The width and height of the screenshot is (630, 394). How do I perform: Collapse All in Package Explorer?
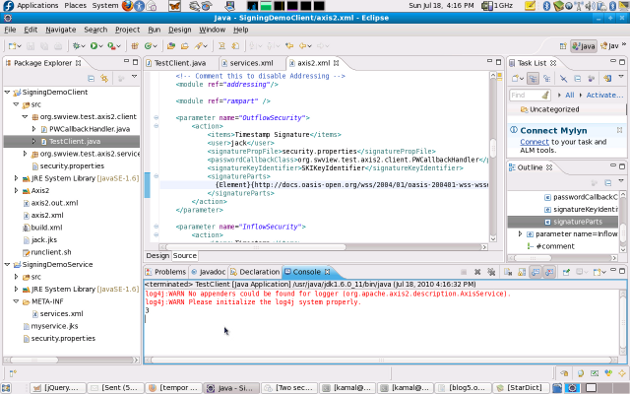pos(91,78)
